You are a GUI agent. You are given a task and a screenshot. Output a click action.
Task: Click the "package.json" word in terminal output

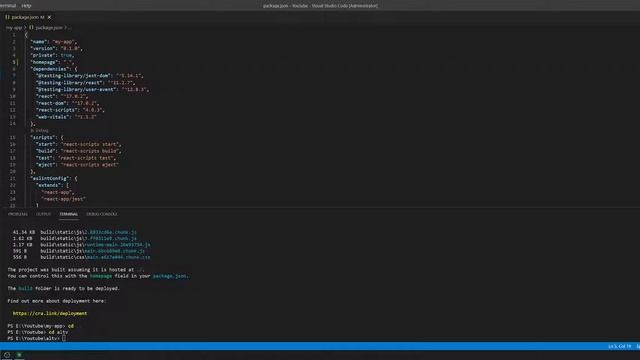[x=170, y=276]
